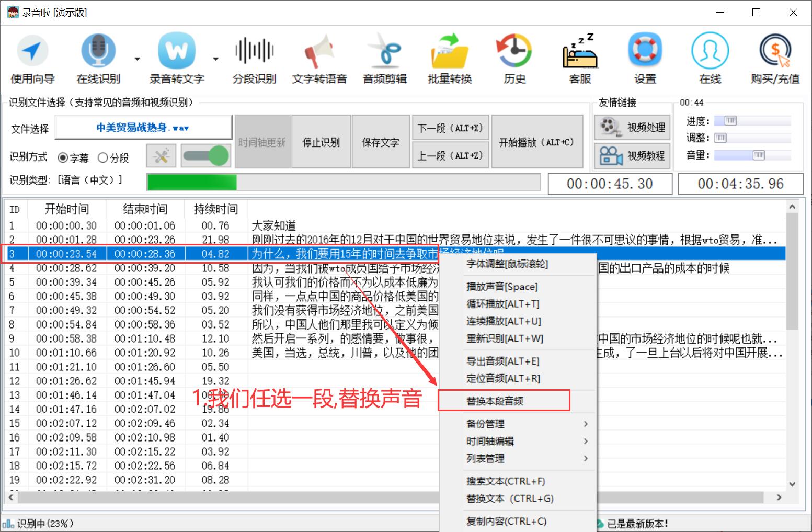Click the 保存文字 button
The image size is (812, 532).
pyautogui.click(x=381, y=142)
